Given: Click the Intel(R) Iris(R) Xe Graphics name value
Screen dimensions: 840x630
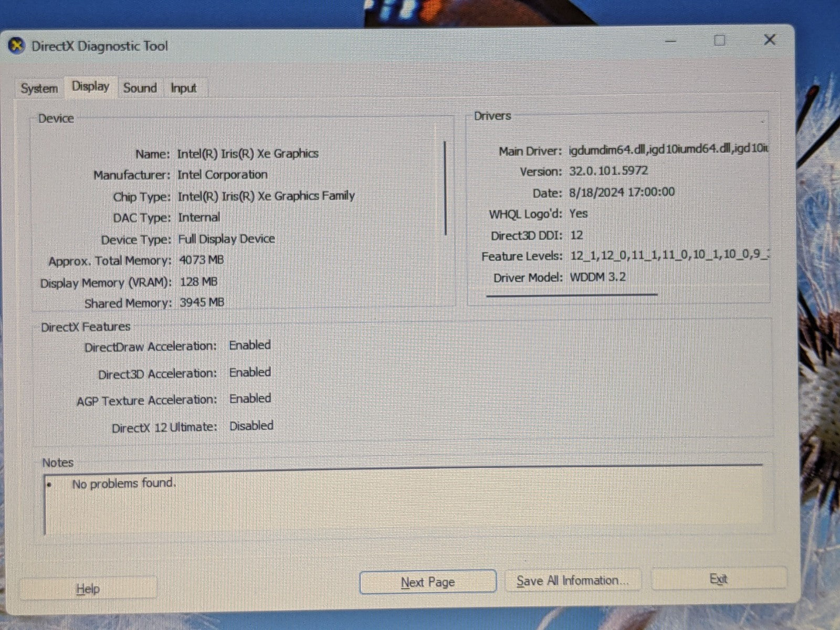Looking at the screenshot, I should point(248,154).
